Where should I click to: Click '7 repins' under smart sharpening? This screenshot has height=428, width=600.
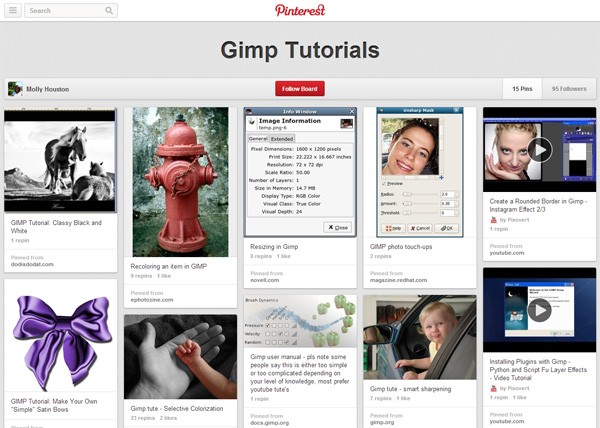pos(380,399)
